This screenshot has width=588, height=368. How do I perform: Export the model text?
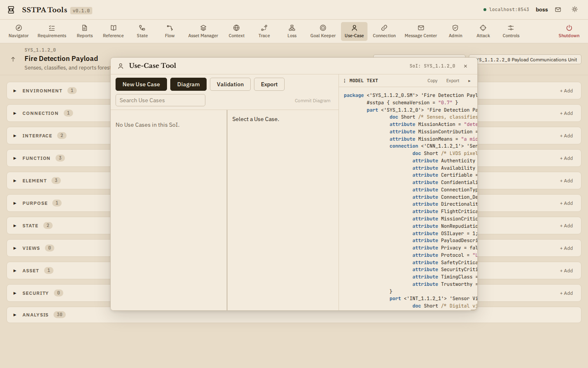(452, 81)
